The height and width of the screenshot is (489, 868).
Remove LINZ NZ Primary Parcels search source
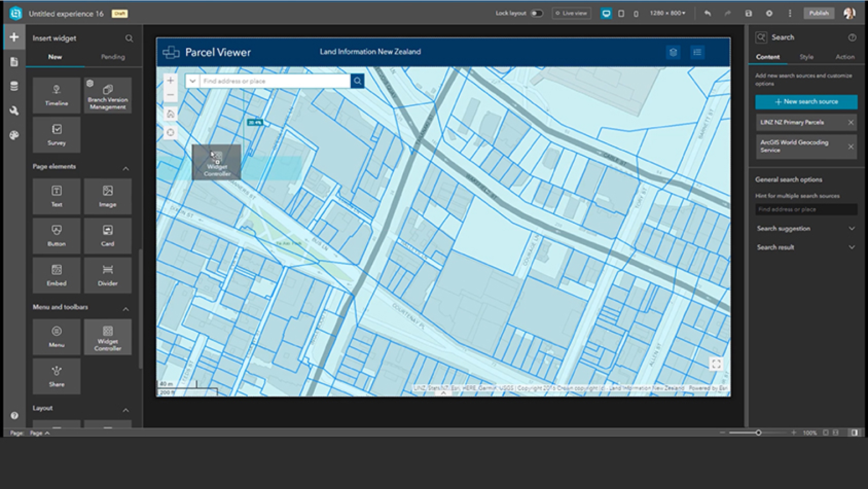851,122
